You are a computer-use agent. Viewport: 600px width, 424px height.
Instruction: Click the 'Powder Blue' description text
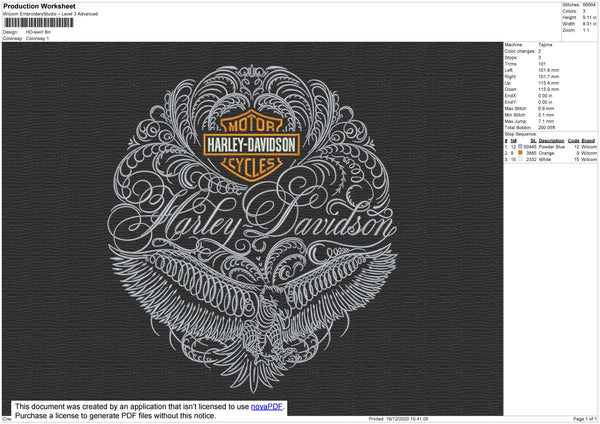tap(551, 147)
